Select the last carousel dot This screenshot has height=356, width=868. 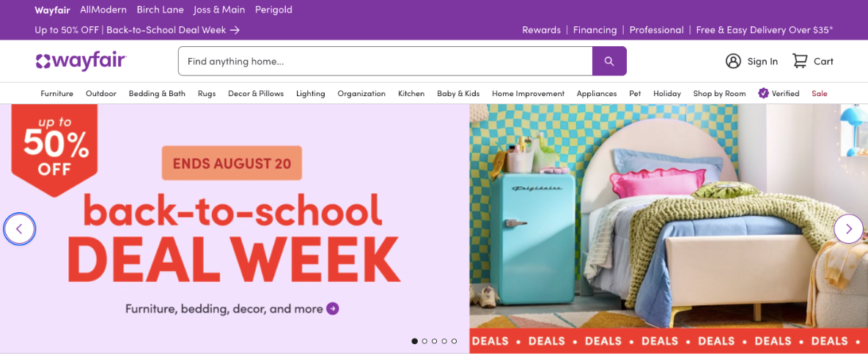[454, 341]
